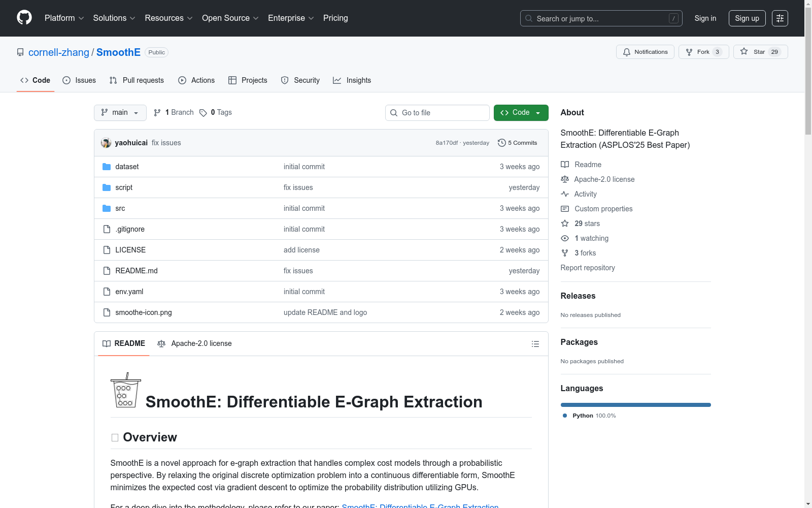Click the Python language bar

point(636,405)
